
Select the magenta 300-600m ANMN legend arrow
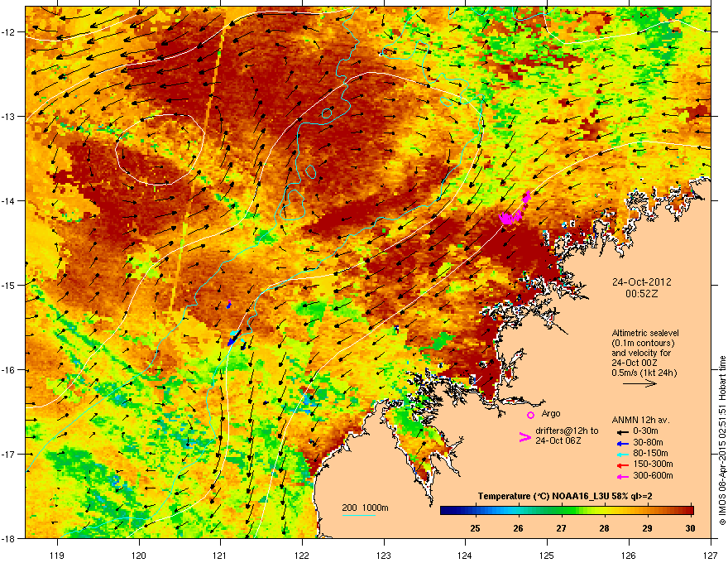(621, 476)
